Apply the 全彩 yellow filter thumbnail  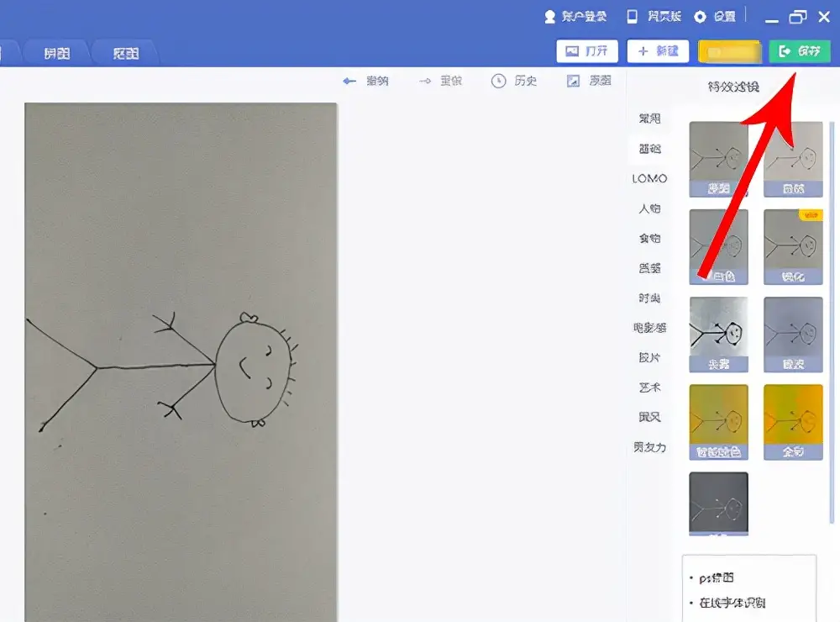(x=793, y=422)
